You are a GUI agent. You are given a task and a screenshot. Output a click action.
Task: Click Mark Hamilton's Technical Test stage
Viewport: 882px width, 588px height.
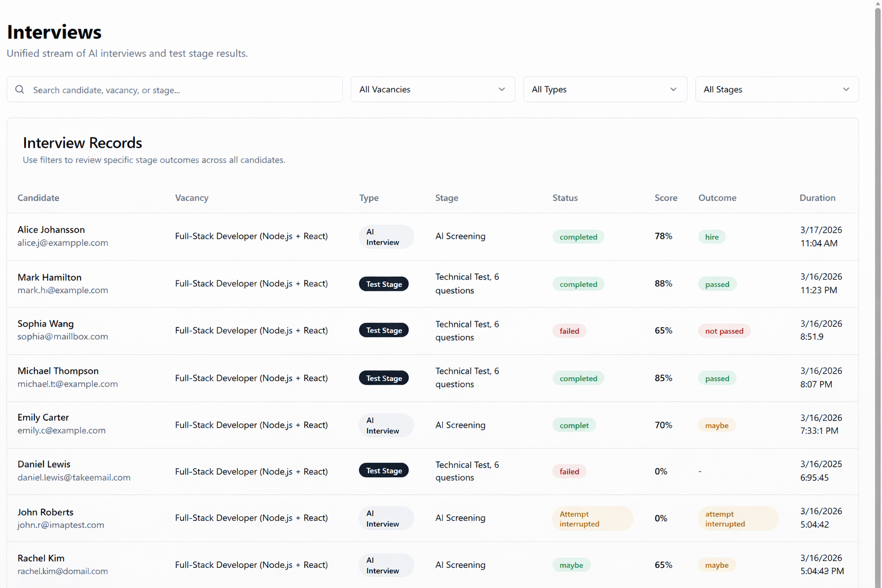point(467,284)
